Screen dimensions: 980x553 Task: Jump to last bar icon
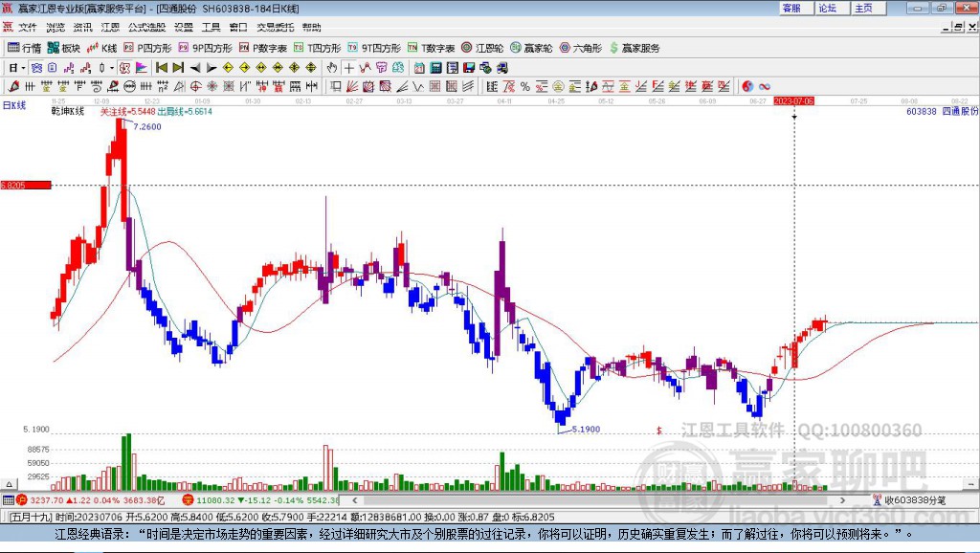[x=178, y=68]
